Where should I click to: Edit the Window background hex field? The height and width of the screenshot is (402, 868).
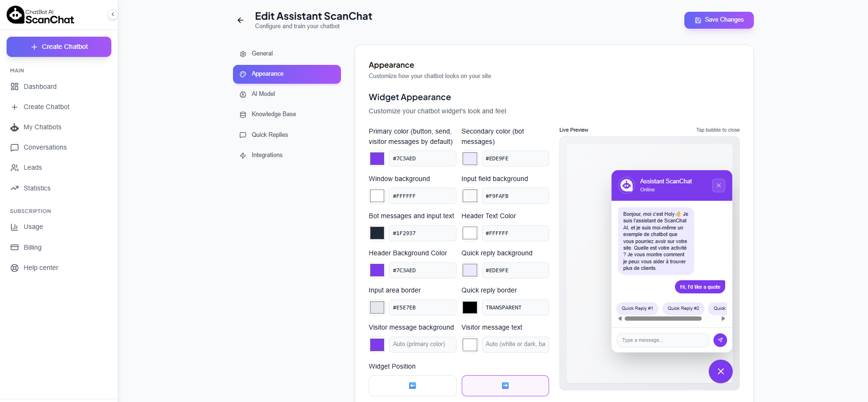pyautogui.click(x=422, y=196)
